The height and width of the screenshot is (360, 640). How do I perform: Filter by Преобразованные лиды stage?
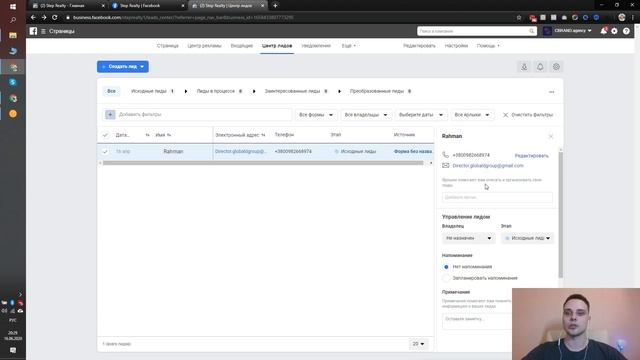click(x=380, y=91)
